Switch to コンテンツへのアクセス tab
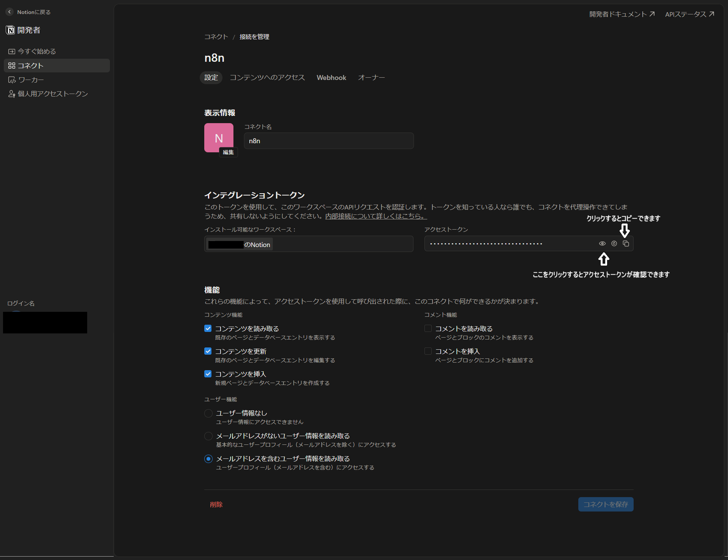728x560 pixels. click(x=267, y=77)
